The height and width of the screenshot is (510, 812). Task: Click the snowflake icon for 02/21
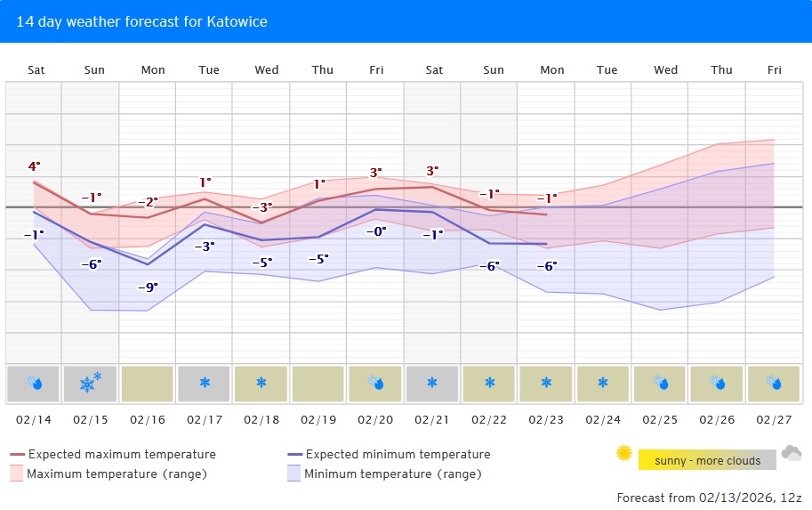tap(432, 384)
